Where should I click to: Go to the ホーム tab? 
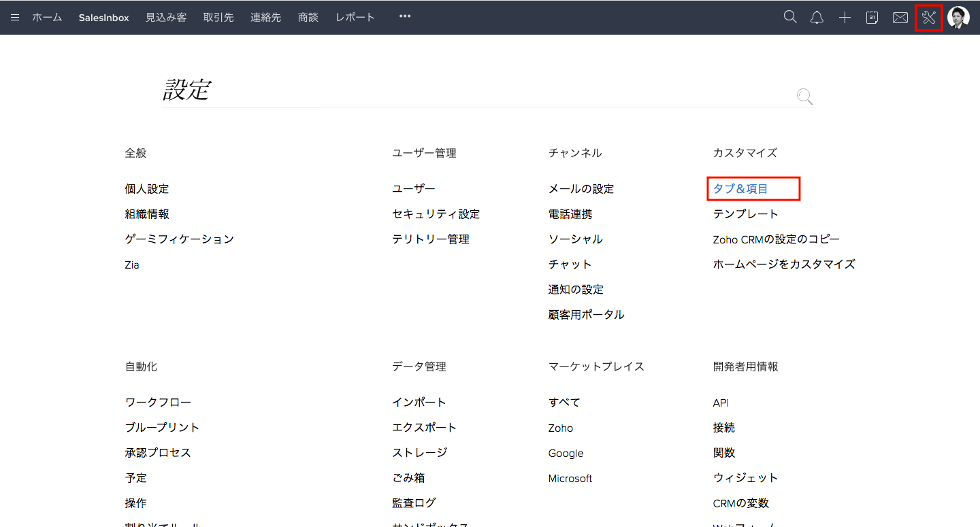47,18
